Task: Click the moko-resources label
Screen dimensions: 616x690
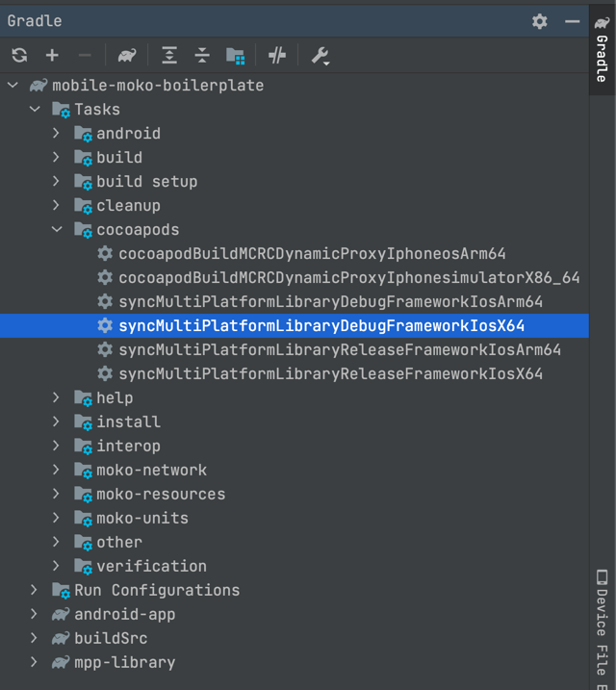Action: pyautogui.click(x=161, y=495)
